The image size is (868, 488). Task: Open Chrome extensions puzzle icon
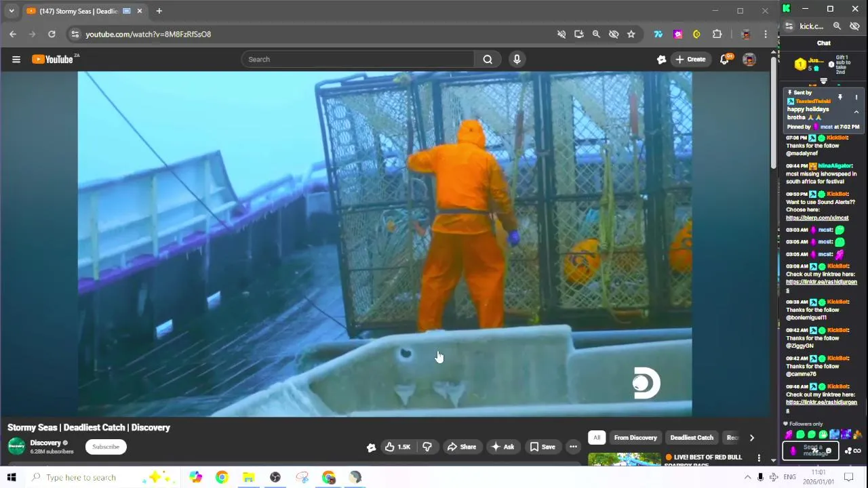[717, 34]
